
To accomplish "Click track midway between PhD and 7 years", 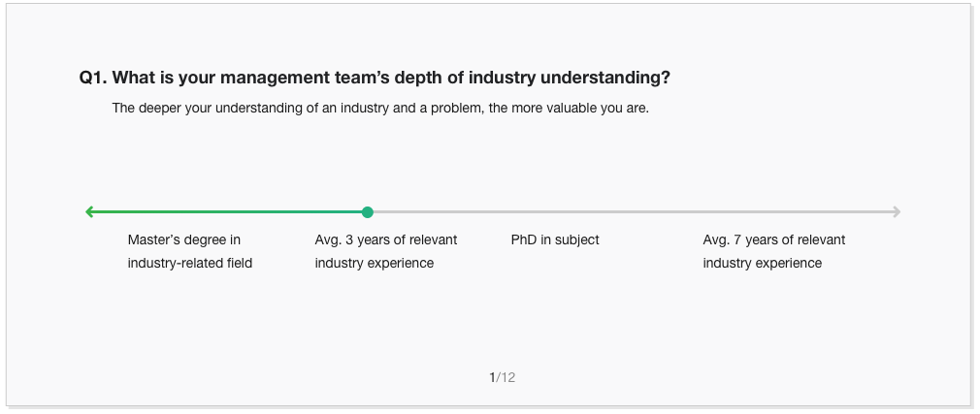I will click(665, 212).
